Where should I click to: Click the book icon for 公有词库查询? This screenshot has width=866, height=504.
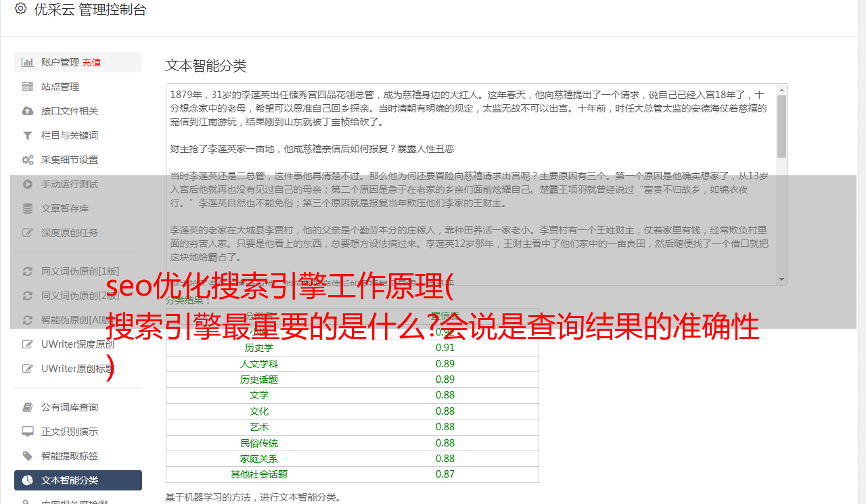pyautogui.click(x=28, y=407)
